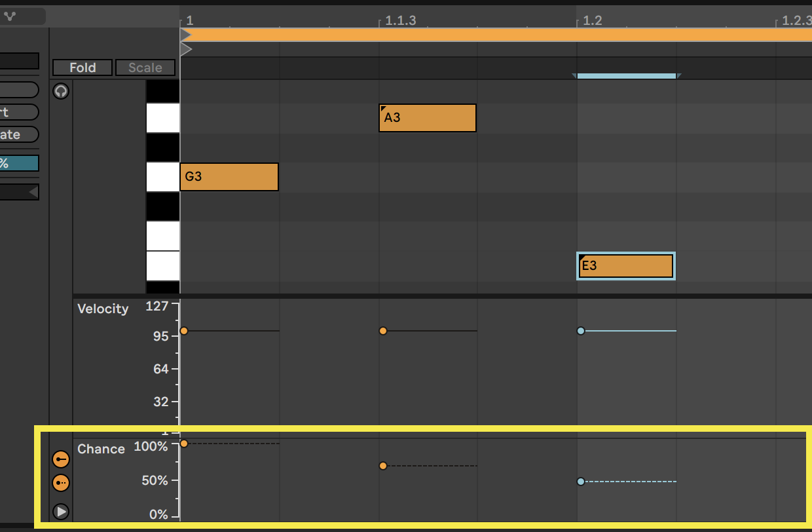The height and width of the screenshot is (532, 812).
Task: Click the white piano key beside G3
Action: coord(162,177)
